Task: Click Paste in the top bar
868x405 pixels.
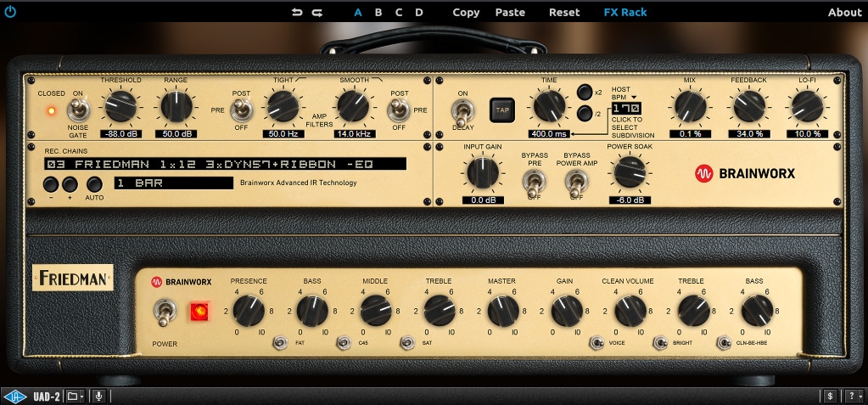Action: pyautogui.click(x=510, y=12)
